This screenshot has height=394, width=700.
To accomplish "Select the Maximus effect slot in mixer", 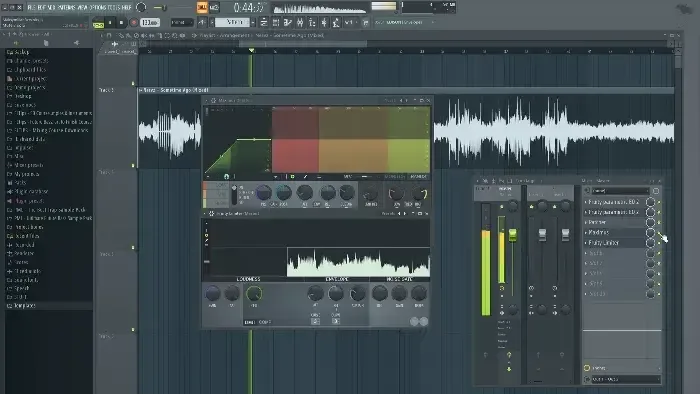I will point(616,232).
